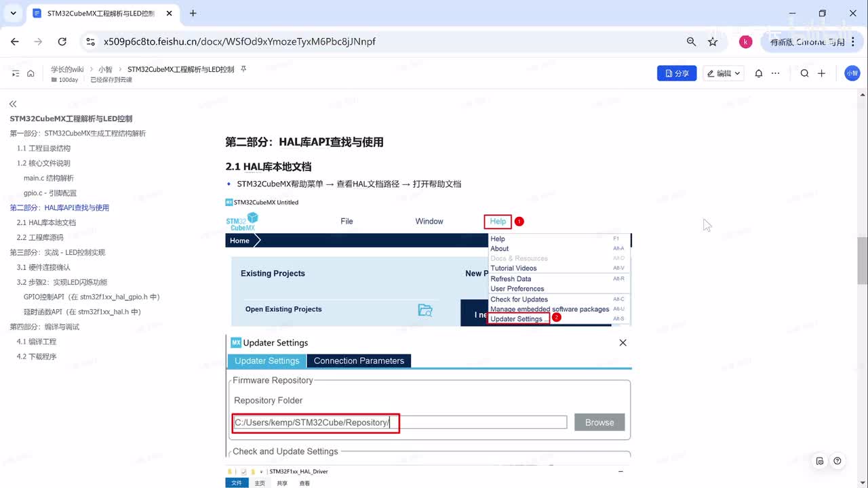
Task: Click the 2.1 HAL库本地文档 heading in document
Action: coord(269,167)
